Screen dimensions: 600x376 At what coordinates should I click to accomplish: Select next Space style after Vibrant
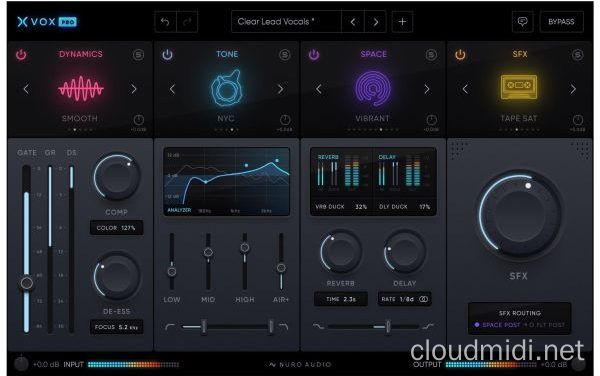pyautogui.click(x=427, y=89)
